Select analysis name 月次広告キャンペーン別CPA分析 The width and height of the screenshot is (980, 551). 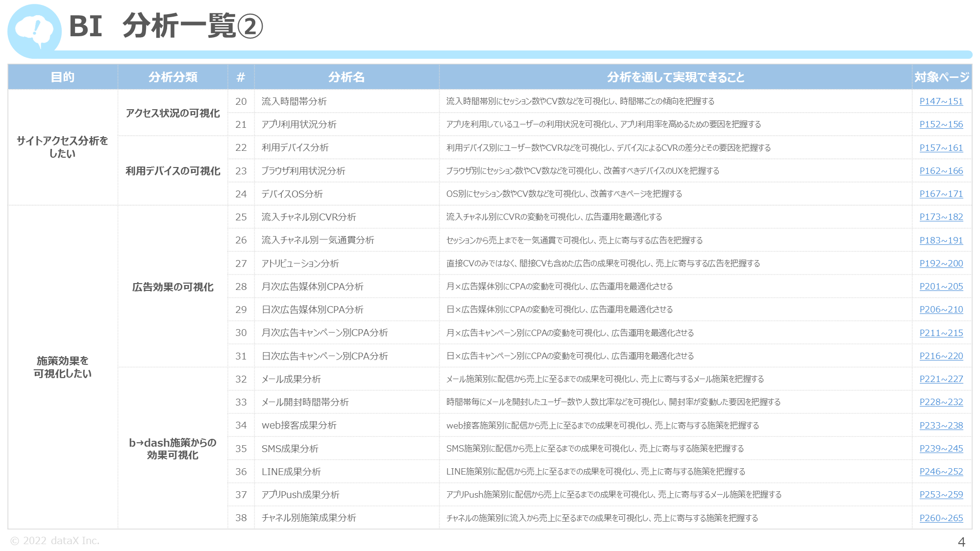(324, 333)
